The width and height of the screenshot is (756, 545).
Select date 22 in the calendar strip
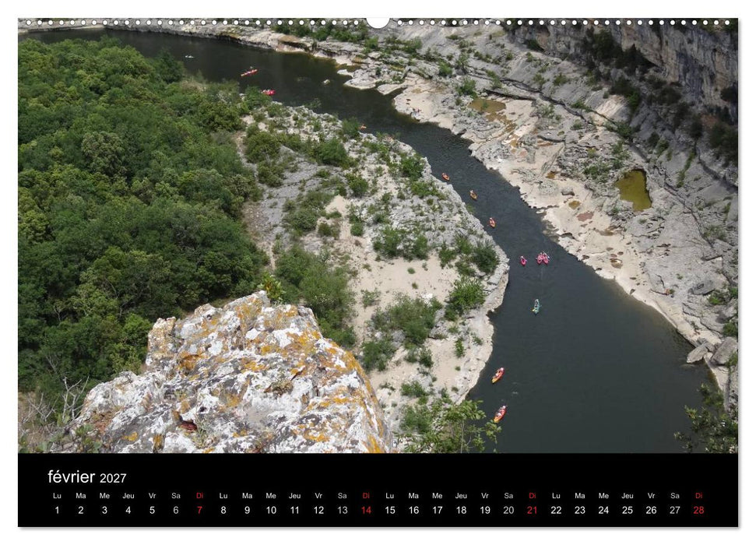tap(557, 510)
